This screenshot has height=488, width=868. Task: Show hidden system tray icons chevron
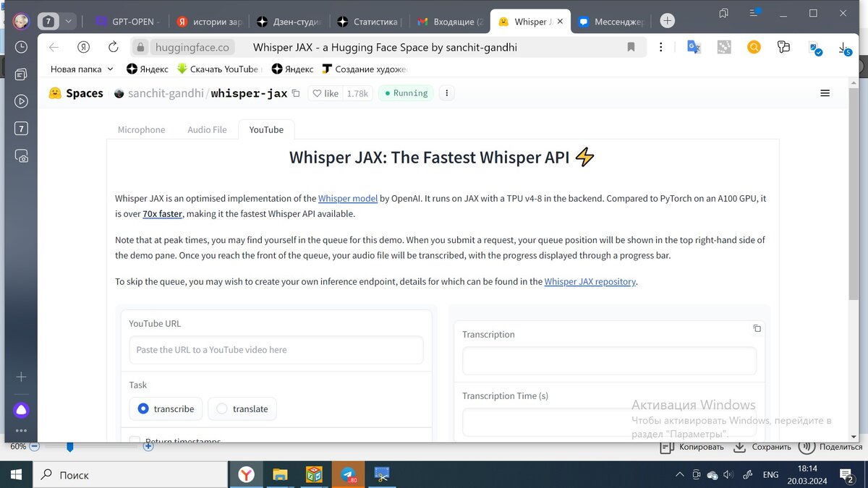[678, 475]
